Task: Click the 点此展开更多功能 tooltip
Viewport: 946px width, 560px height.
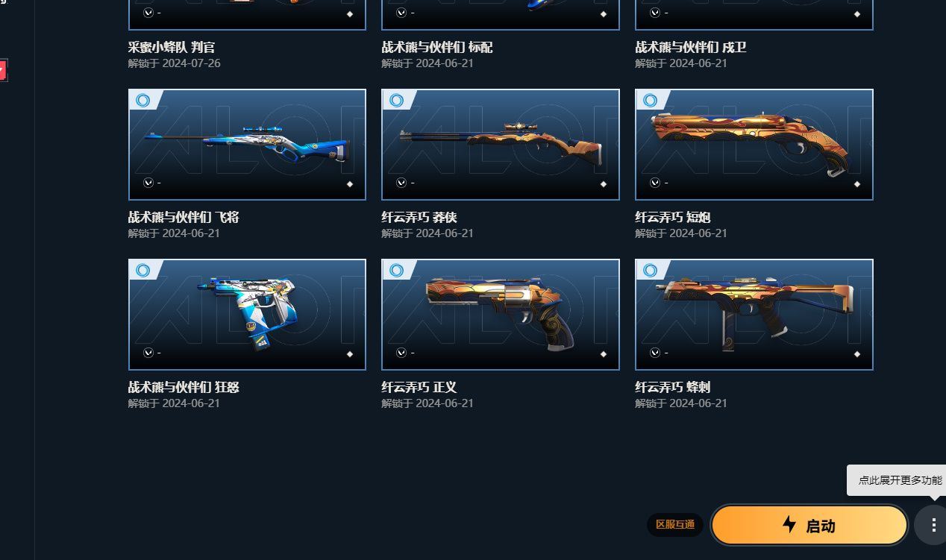Action: pos(899,480)
